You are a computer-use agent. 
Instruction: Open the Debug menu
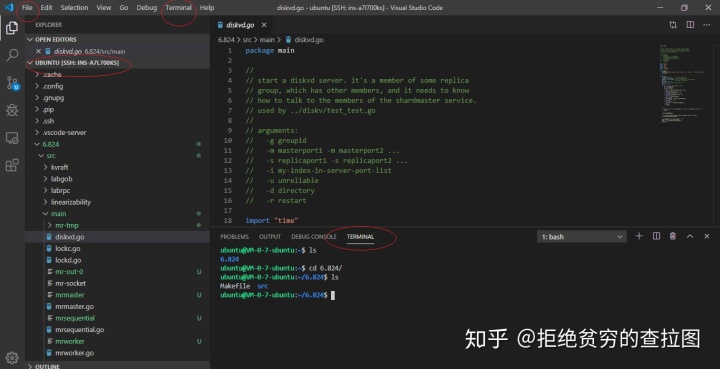(146, 8)
